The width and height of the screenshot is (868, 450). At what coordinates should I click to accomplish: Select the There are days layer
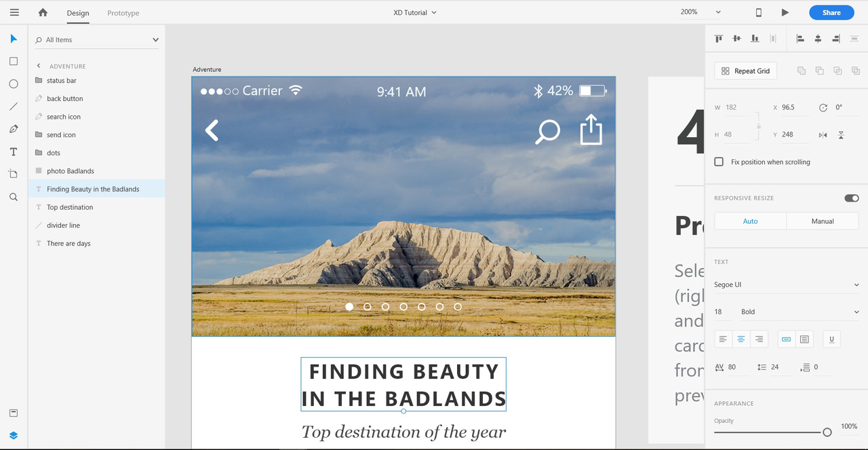97,243
